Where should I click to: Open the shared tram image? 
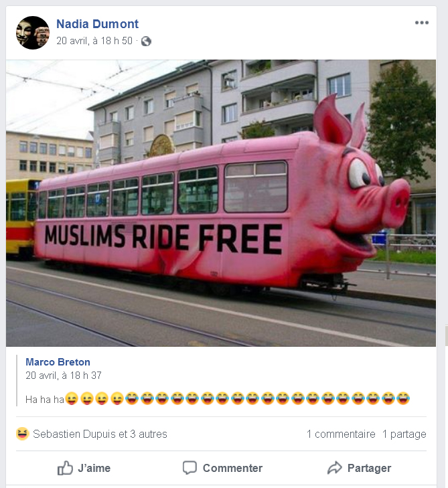221,203
